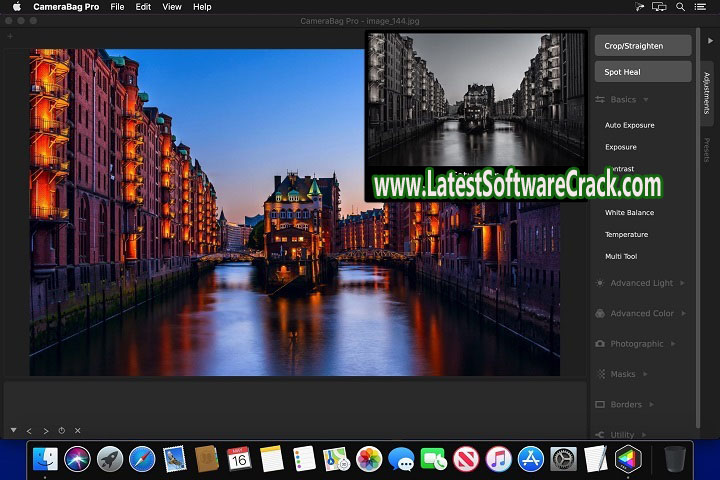Open System Preferences gear in Dock

[563, 458]
